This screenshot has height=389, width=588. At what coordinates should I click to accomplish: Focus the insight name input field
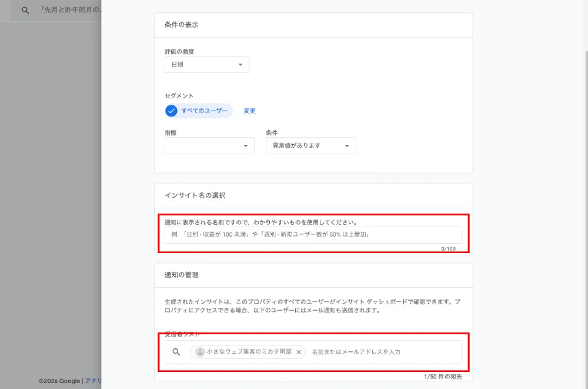tap(313, 235)
